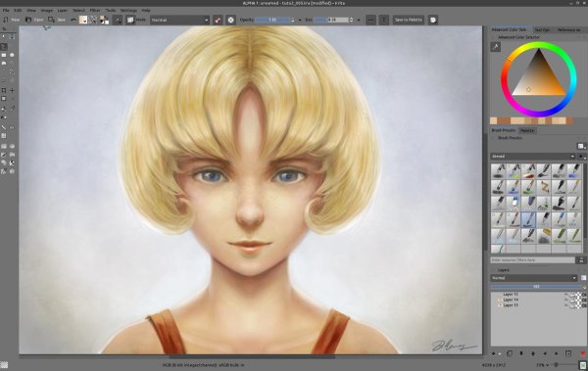Open the Filter menu
The height and width of the screenshot is (371, 588).
95,11
